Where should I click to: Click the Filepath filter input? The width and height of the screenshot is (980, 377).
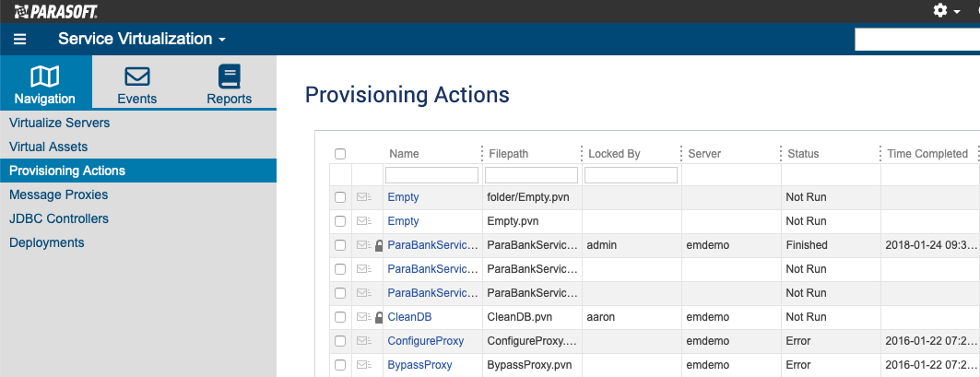coord(531,175)
